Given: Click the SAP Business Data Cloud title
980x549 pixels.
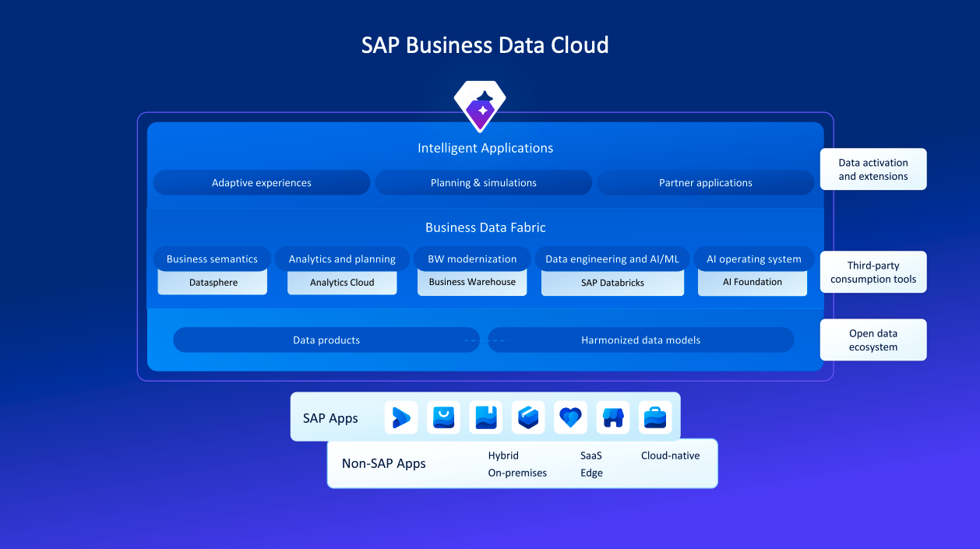Looking at the screenshot, I should coord(485,45).
